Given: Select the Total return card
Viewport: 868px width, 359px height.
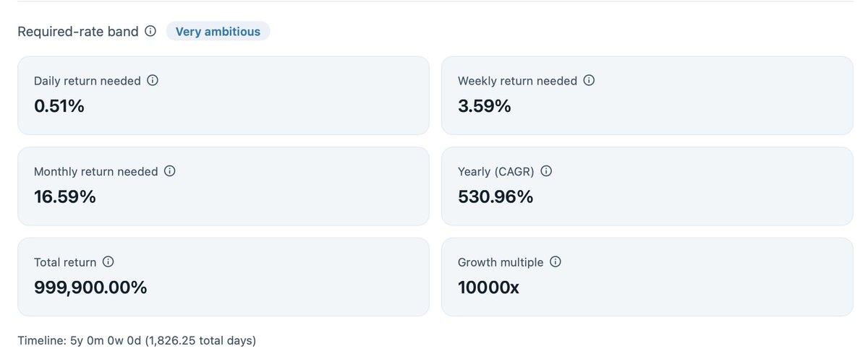Looking at the screenshot, I should (224, 277).
